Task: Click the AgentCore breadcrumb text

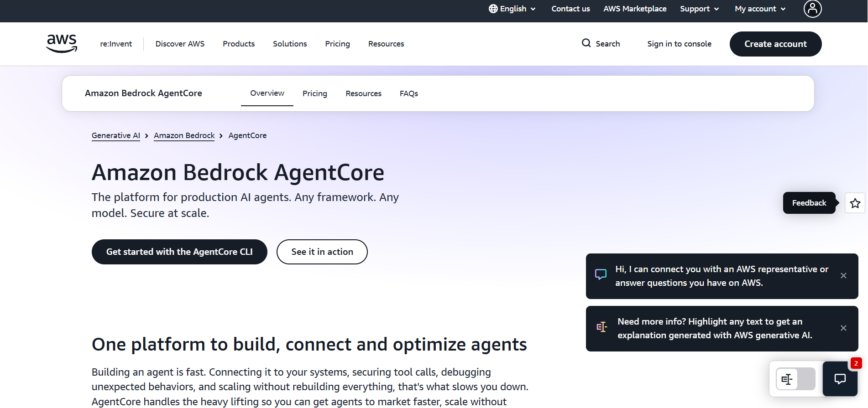Action: point(247,135)
